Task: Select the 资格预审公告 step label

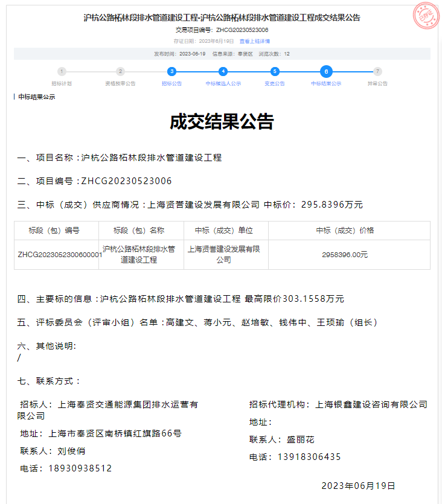Action: (120, 84)
